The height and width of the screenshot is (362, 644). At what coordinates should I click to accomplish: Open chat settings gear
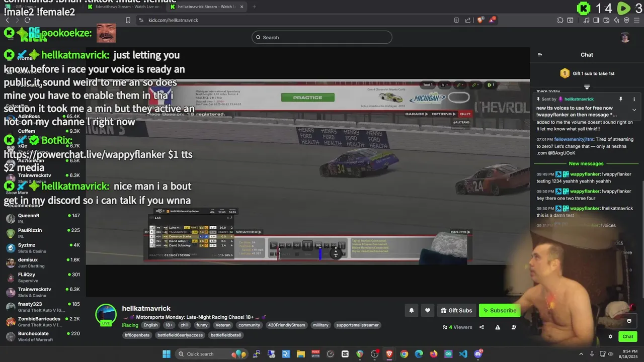pos(610,336)
